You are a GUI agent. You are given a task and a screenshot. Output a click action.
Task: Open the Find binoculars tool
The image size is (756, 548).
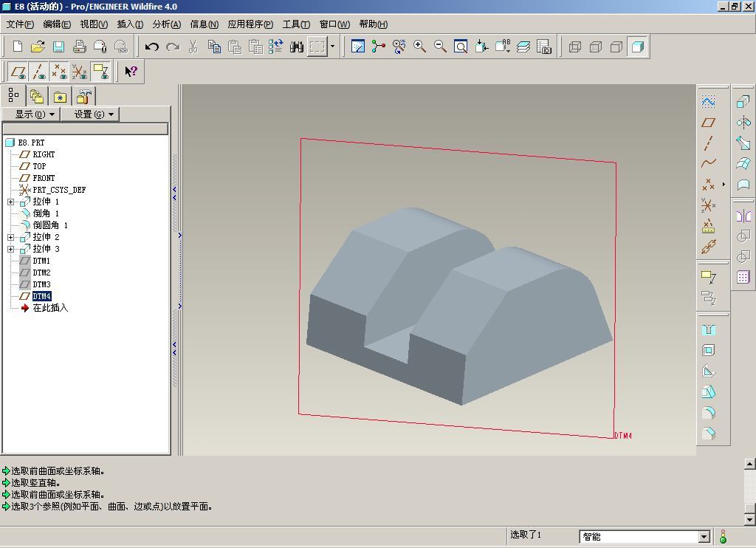297,47
